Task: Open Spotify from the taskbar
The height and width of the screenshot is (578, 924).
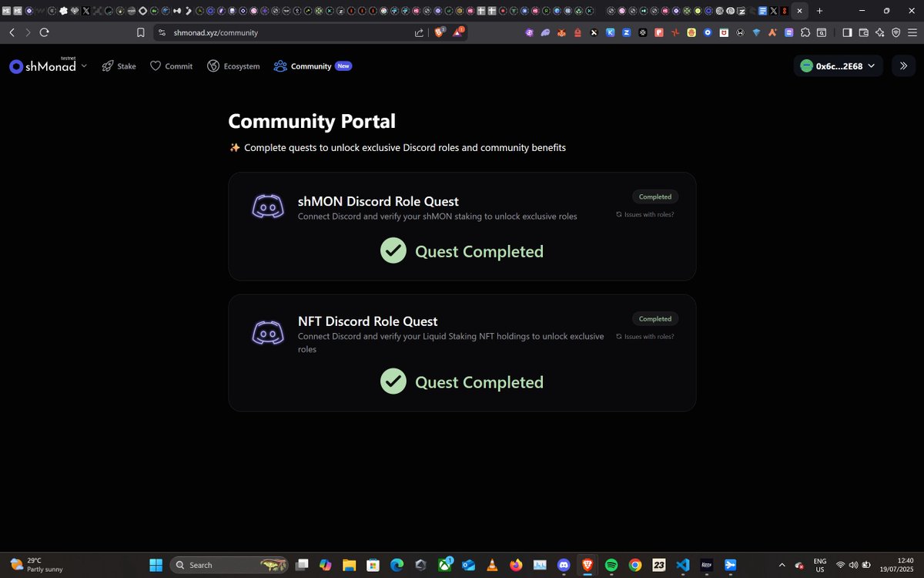Action: [x=611, y=565]
